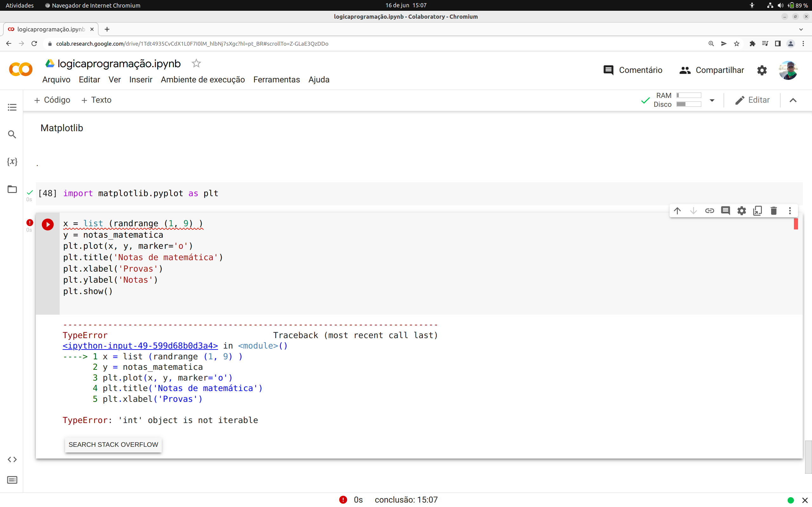812x507 pixels.
Task: Click SEARCH STACK OVERFLOW button
Action: click(113, 445)
